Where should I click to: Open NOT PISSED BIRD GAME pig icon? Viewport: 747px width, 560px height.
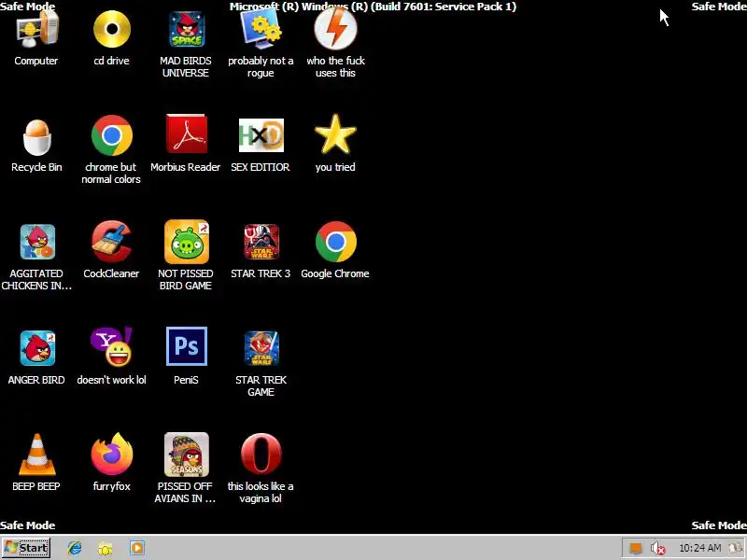(x=186, y=242)
